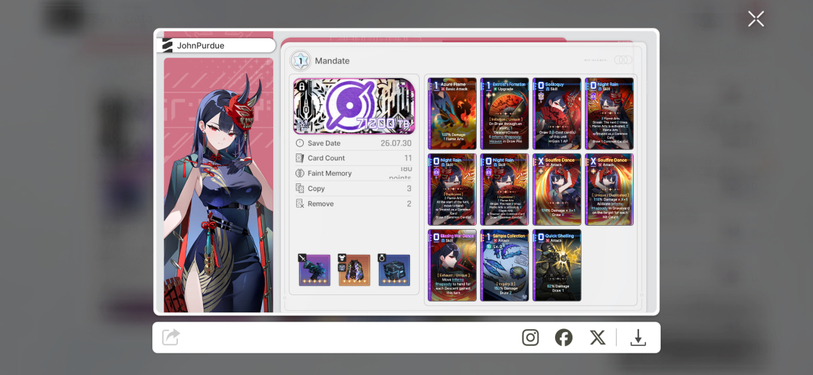The width and height of the screenshot is (813, 375).
Task: Open the share export icon
Action: 171,337
